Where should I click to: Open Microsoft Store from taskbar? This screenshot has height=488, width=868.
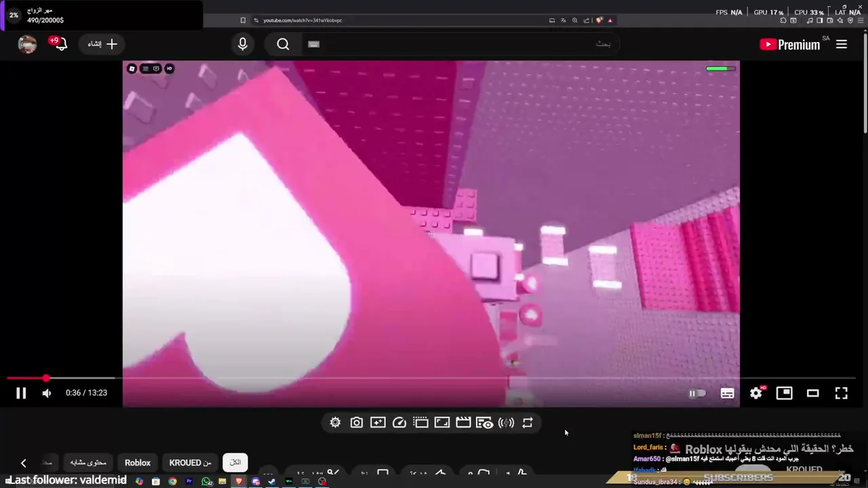[156, 481]
